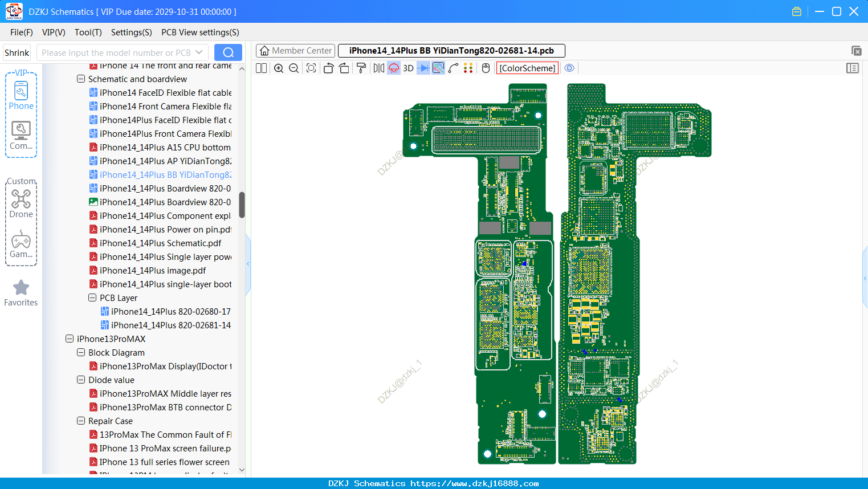Image resolution: width=868 pixels, height=489 pixels.
Task: Open the VIP(V) menu
Action: (54, 32)
